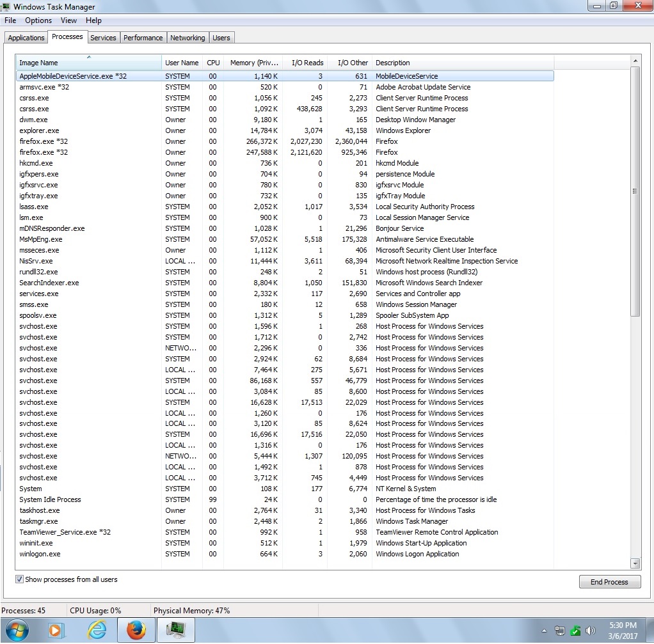Select the services.exe process
The image size is (654, 644).
[285, 294]
